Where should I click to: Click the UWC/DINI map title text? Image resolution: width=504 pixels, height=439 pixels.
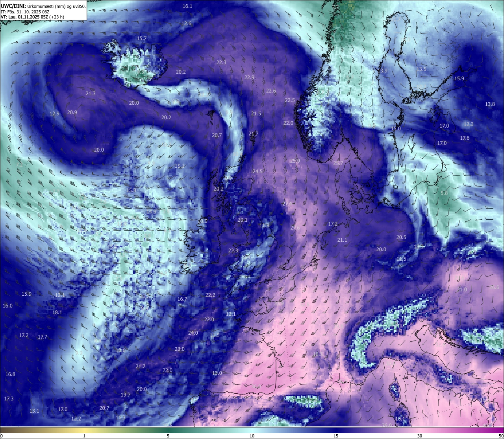pyautogui.click(x=43, y=6)
